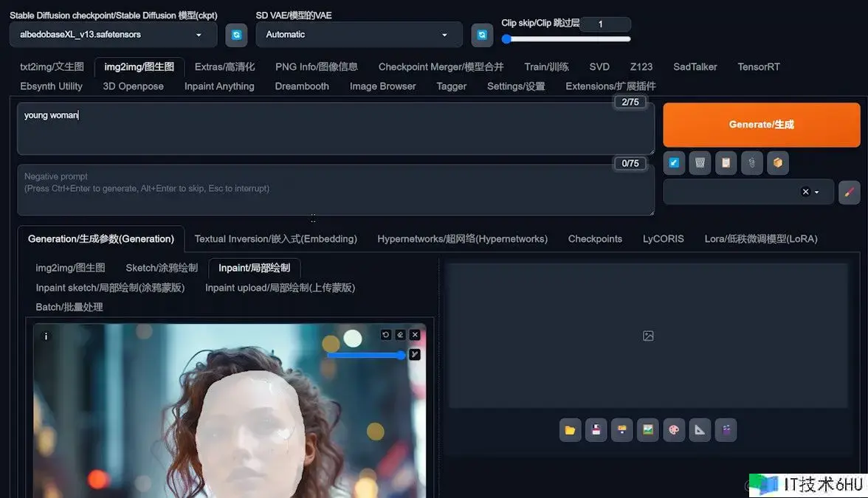This screenshot has width=868, height=498.
Task: Remove the image from inpaint canvas
Action: pyautogui.click(x=415, y=335)
